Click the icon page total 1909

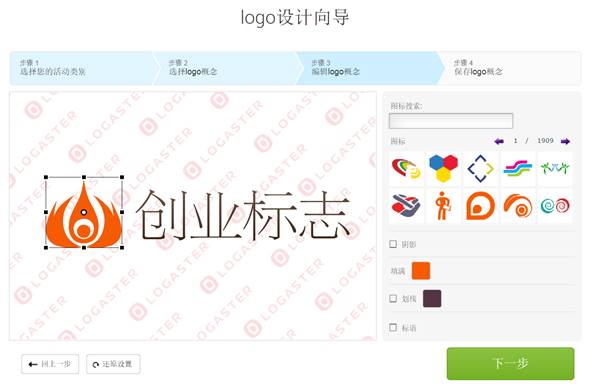point(545,141)
